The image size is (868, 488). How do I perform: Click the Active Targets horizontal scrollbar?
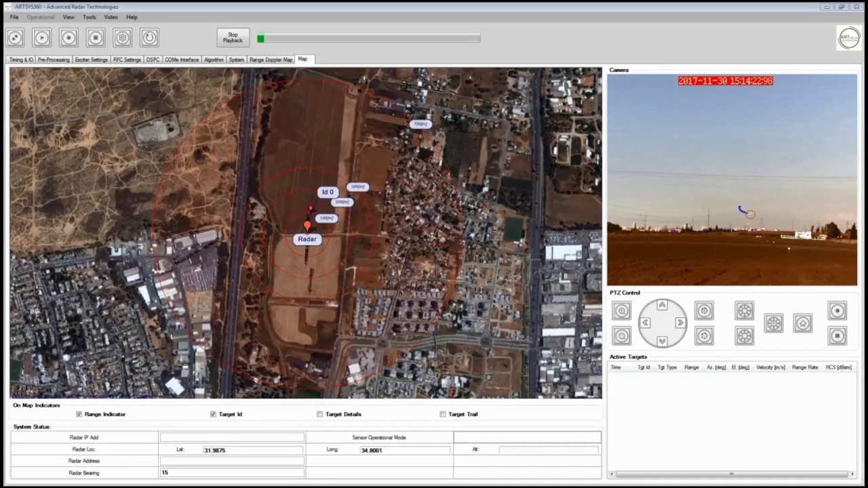coord(731,474)
